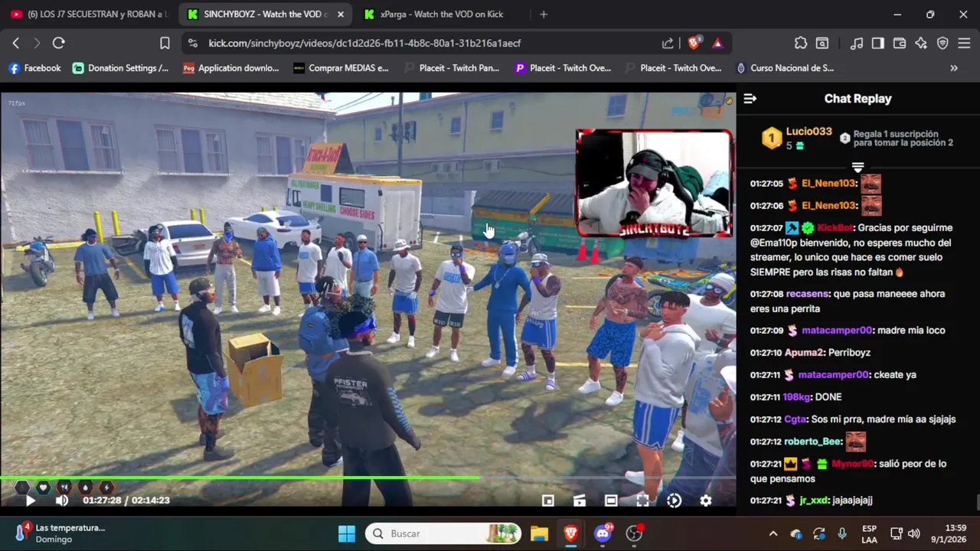Change playback speed icon in player
This screenshot has height=551, width=980.
(674, 500)
